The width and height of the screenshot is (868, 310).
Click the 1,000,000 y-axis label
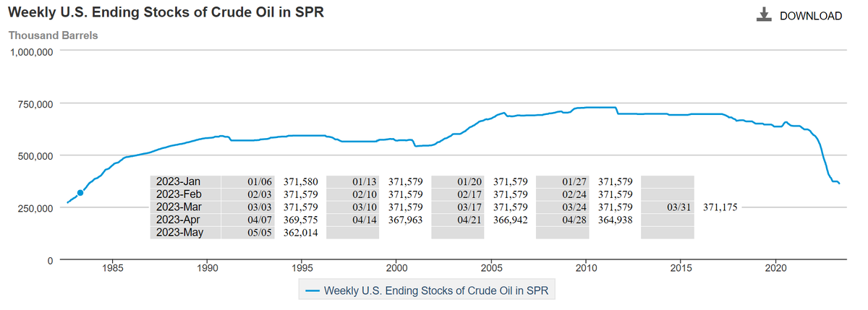31,52
